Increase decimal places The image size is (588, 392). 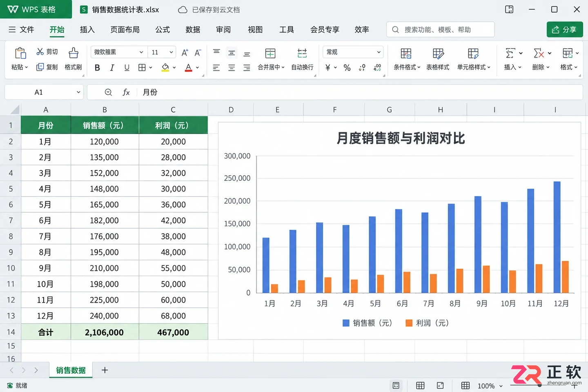coord(362,67)
